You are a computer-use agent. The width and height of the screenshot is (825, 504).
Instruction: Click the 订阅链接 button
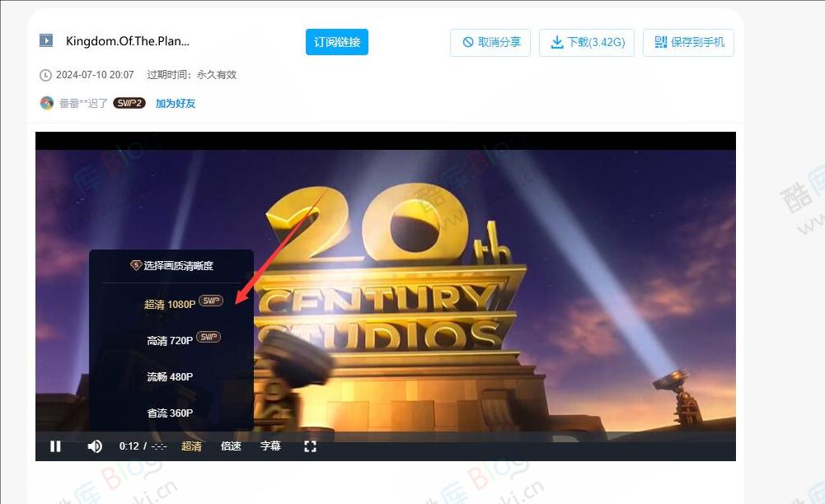tap(336, 42)
